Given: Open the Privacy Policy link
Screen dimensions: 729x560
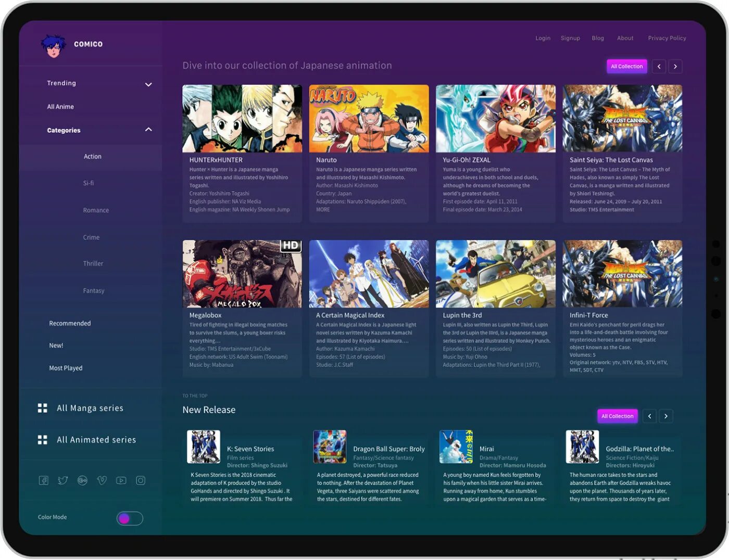Looking at the screenshot, I should coord(667,38).
